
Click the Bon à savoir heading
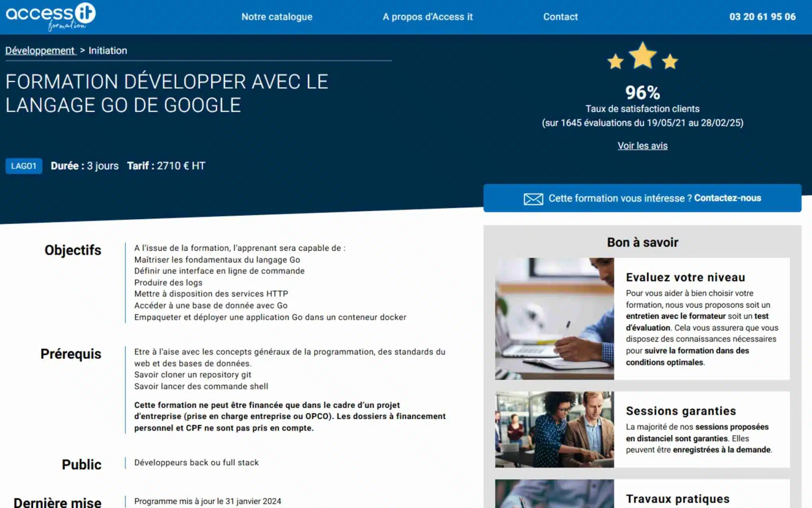tap(643, 242)
